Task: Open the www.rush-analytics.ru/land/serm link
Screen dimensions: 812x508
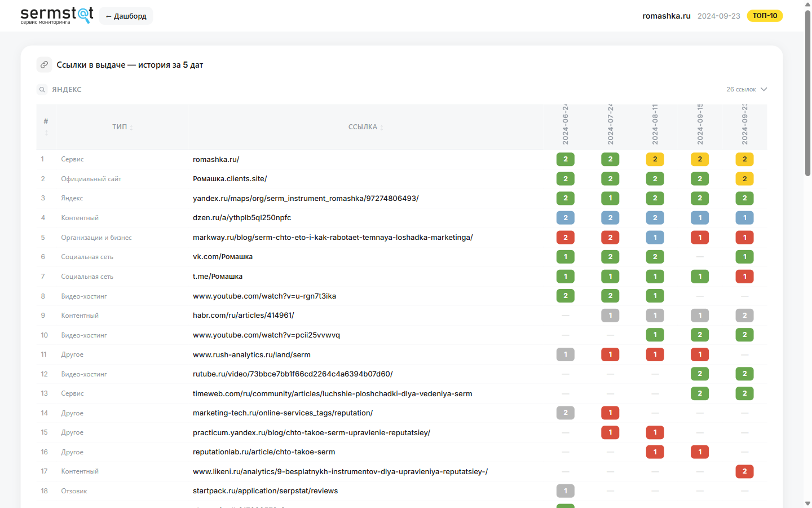Action: pyautogui.click(x=251, y=355)
